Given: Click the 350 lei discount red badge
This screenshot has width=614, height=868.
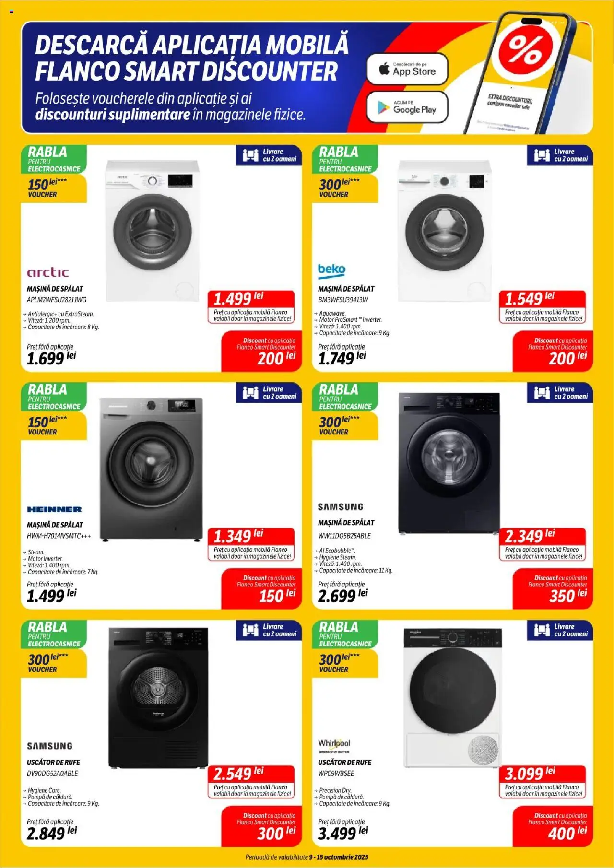Looking at the screenshot, I should point(553,588).
